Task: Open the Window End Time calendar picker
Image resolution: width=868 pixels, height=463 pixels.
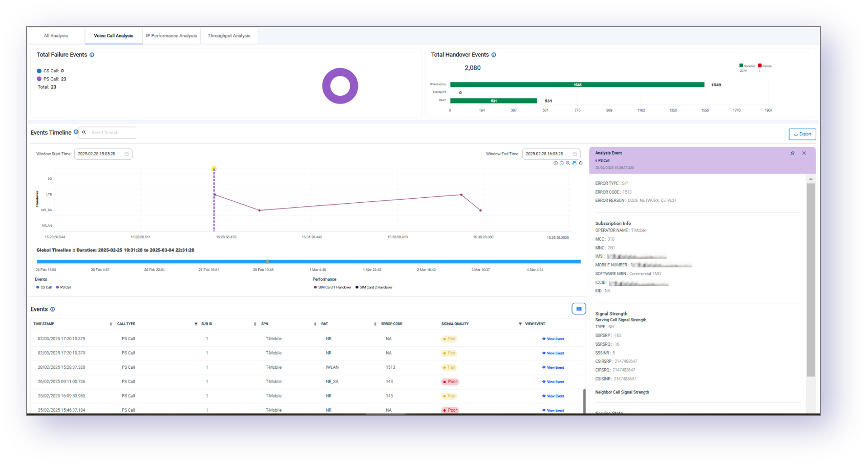Action: (575, 154)
